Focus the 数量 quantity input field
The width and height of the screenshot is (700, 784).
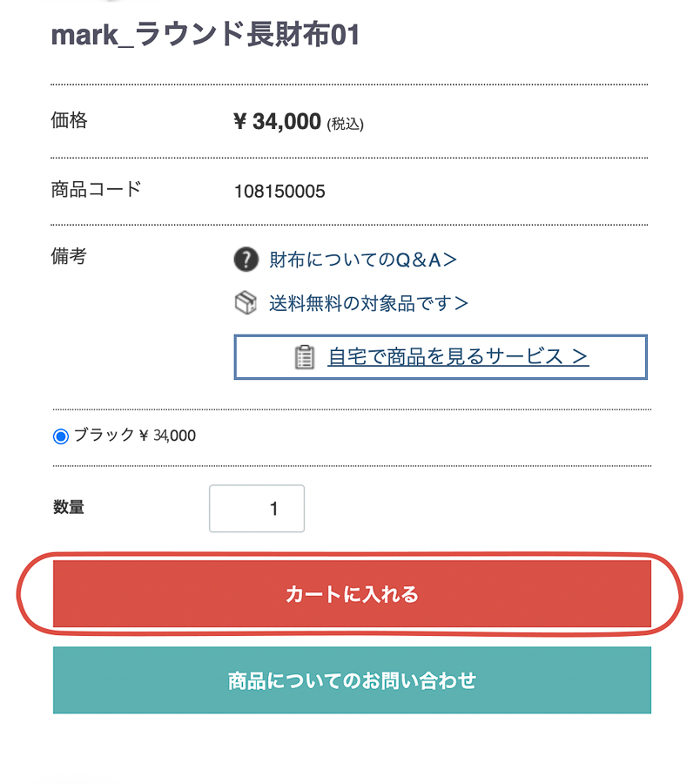(257, 509)
